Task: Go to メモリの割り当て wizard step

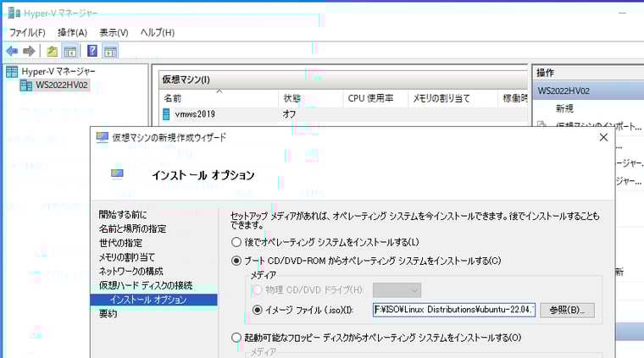Action: click(x=127, y=257)
